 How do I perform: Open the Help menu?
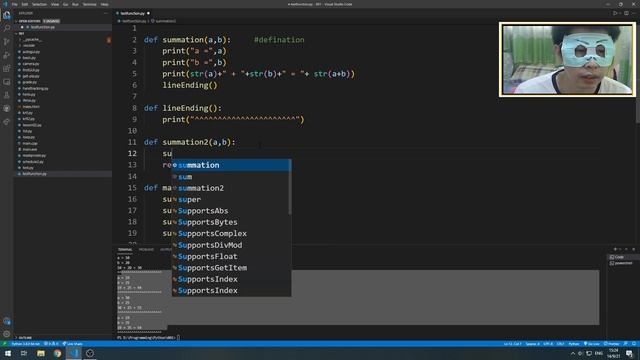(104, 4)
